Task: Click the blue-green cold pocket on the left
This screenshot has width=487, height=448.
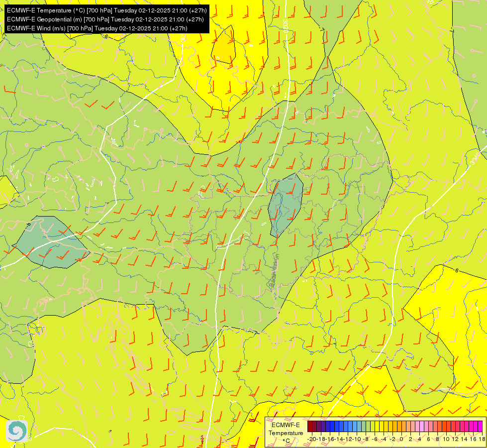Action: 51,242
